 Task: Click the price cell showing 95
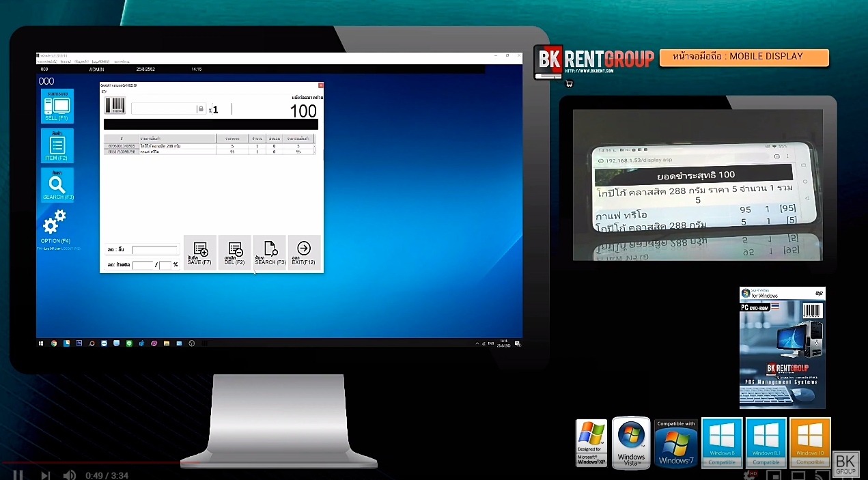(x=232, y=152)
